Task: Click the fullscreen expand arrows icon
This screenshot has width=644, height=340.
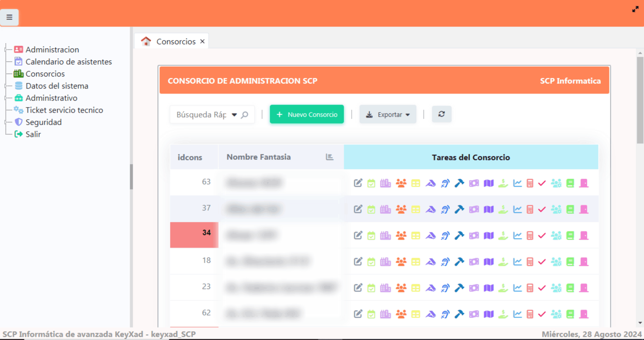Action: point(635,9)
